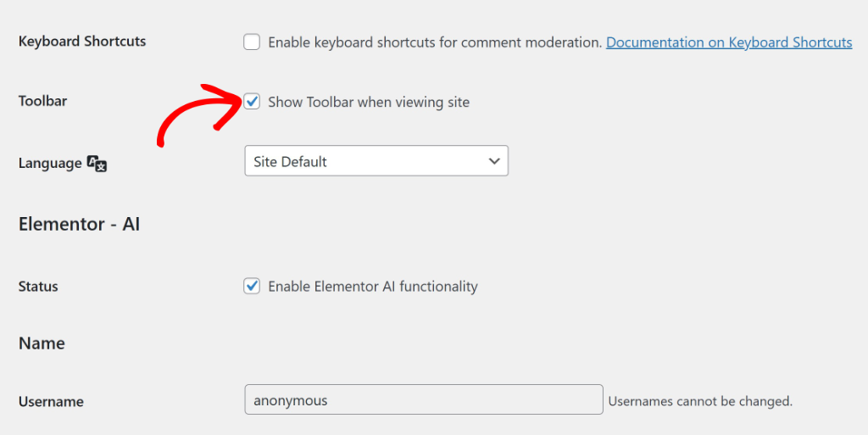Screen dimensions: 868x435
Task: Enable keyboard shortcuts for comment moderation checkbox
Action: click(252, 42)
